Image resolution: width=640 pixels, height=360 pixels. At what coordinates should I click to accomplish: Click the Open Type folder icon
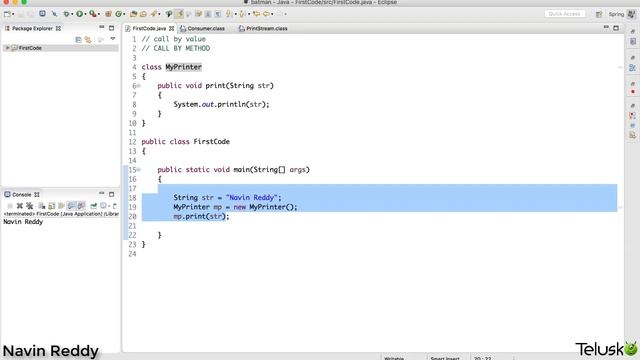tap(133, 14)
